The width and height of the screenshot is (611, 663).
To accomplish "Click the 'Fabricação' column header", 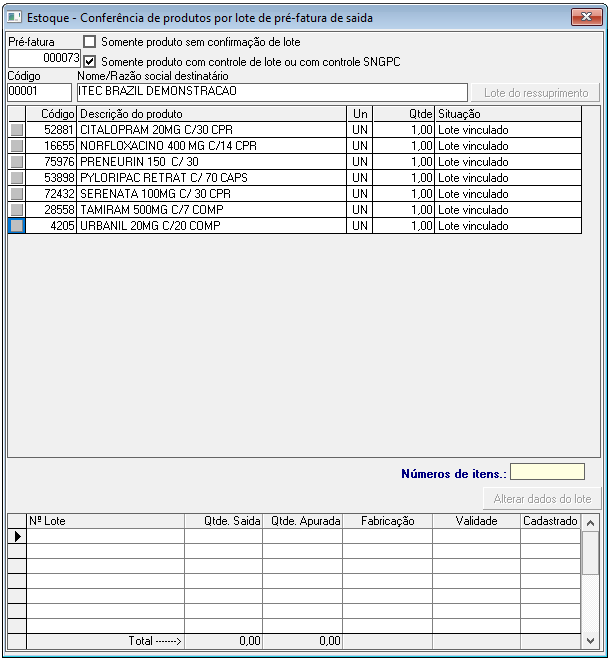I will pos(387,521).
